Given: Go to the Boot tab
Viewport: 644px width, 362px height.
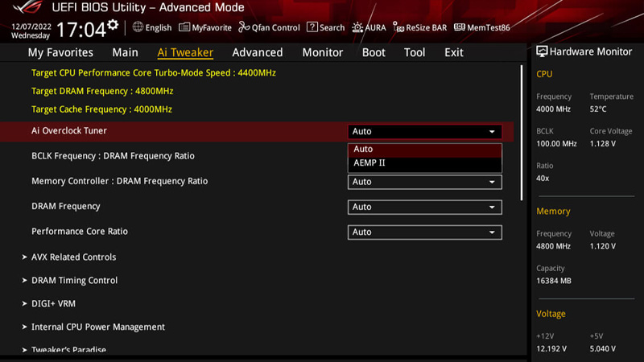Looking at the screenshot, I should tap(374, 52).
